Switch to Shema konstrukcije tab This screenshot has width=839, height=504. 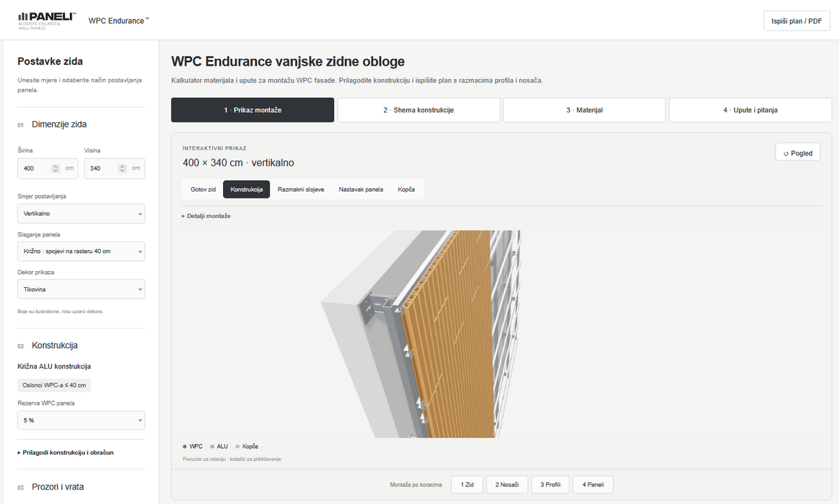click(x=419, y=110)
